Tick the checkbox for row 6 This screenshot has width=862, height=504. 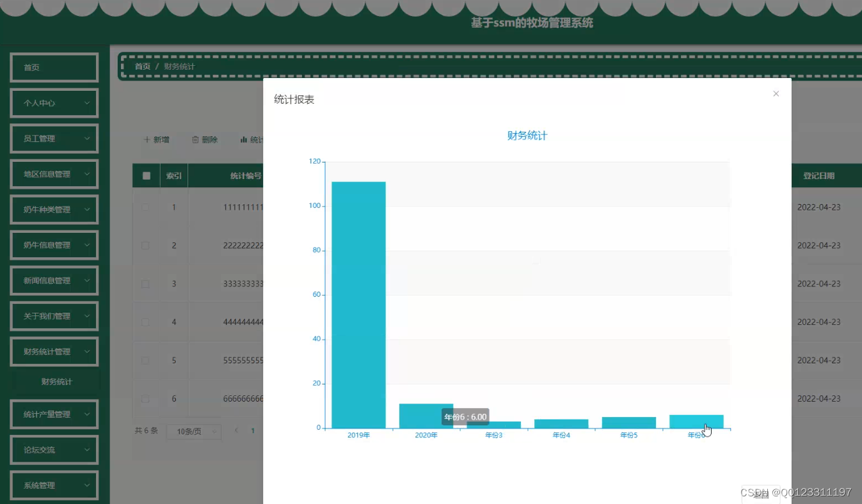[x=145, y=399]
